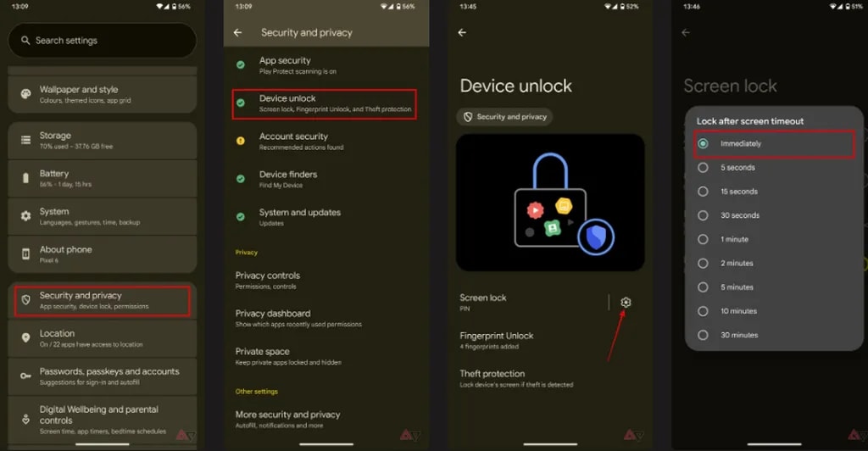Click the Battery icon in settings list
The height and width of the screenshot is (451, 868).
tap(25, 178)
